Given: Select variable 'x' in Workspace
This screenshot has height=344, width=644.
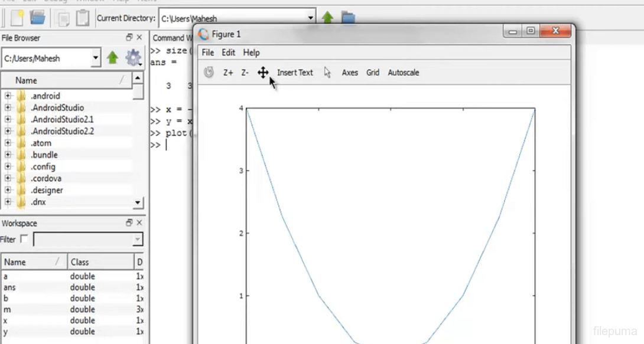Looking at the screenshot, I should click(72, 320).
